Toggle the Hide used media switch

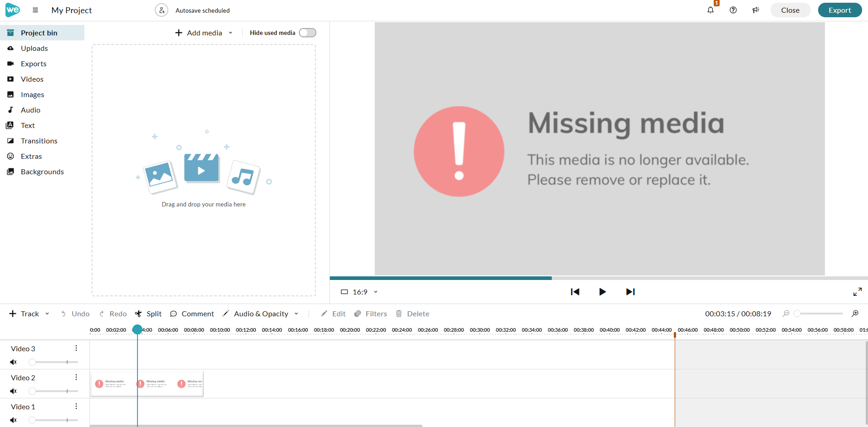tap(308, 33)
